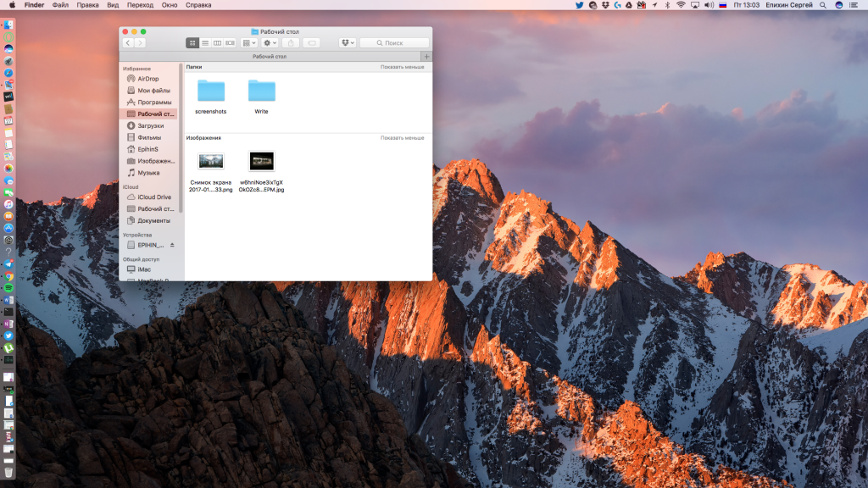Eject the EPIHIN drive in sidebar

click(172, 245)
